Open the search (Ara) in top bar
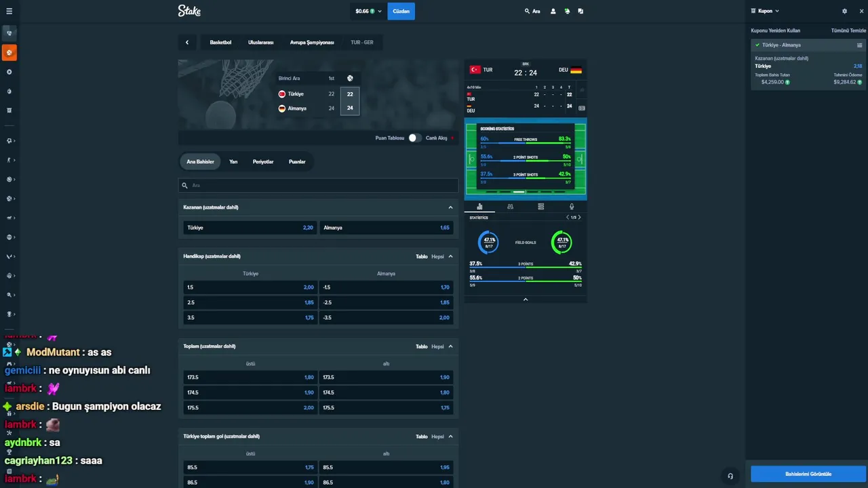 point(532,12)
